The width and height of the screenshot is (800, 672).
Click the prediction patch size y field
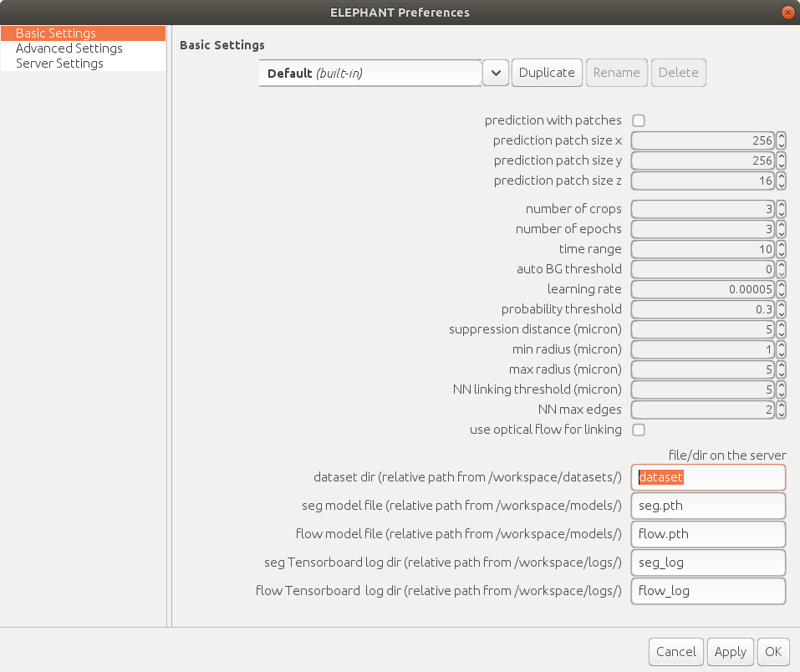[702, 160]
